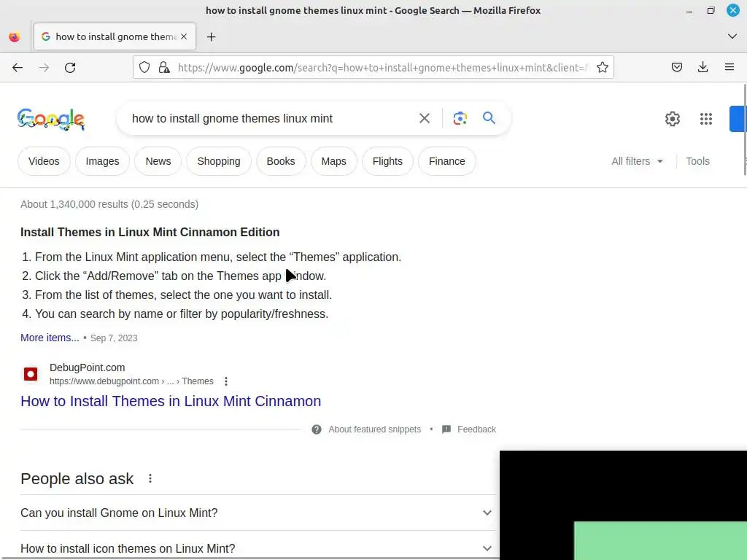Open Google quick settings gear

click(672, 119)
